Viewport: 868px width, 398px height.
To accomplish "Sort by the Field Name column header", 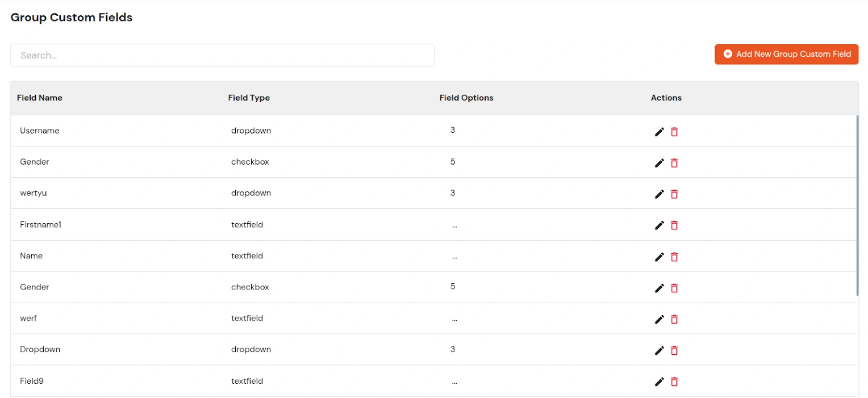I will tap(40, 98).
